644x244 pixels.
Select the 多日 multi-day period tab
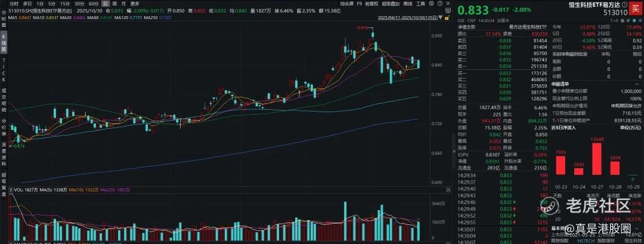coord(27,4)
